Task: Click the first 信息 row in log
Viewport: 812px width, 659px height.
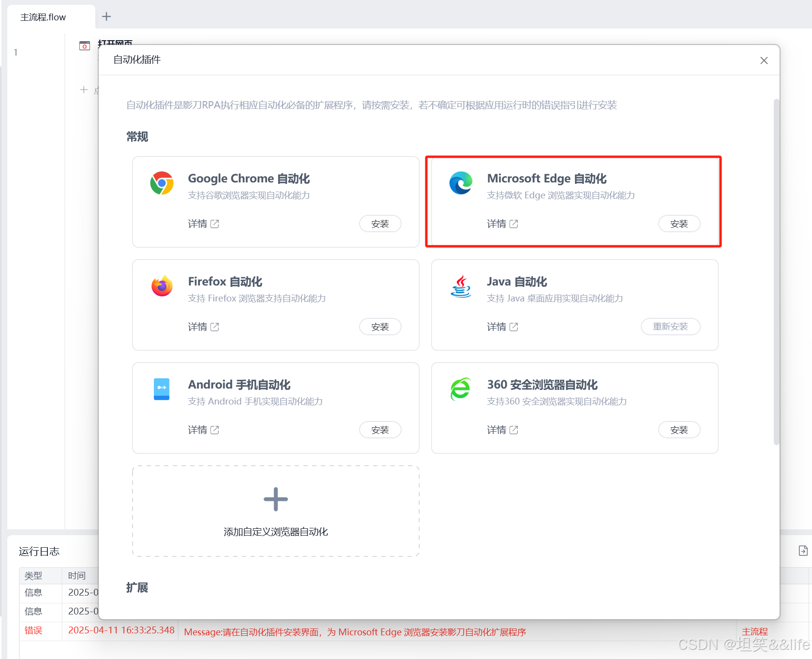Action: (33, 592)
